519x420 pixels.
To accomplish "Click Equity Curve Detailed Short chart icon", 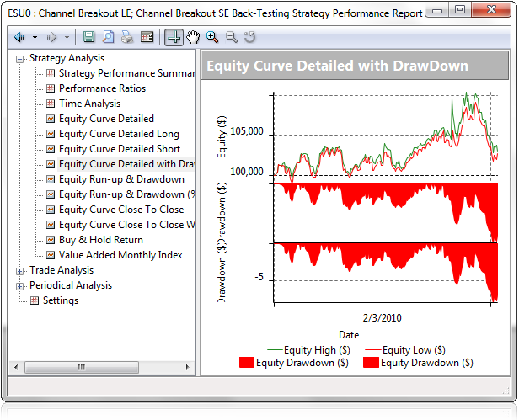I will (x=51, y=149).
